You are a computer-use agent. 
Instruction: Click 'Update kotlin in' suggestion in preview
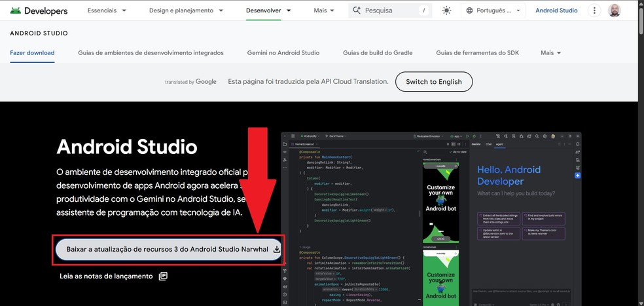coord(499,233)
